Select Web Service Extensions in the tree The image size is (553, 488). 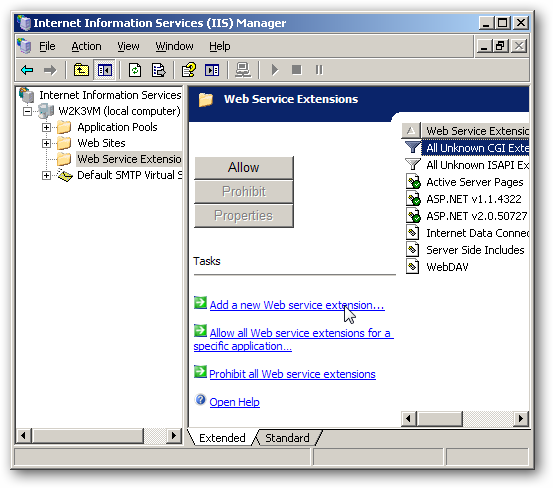tap(129, 159)
